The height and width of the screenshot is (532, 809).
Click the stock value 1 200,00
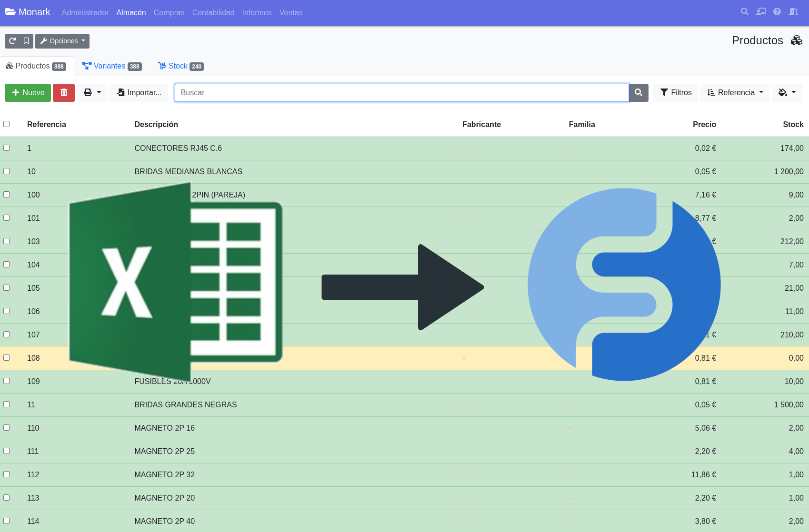[789, 171]
